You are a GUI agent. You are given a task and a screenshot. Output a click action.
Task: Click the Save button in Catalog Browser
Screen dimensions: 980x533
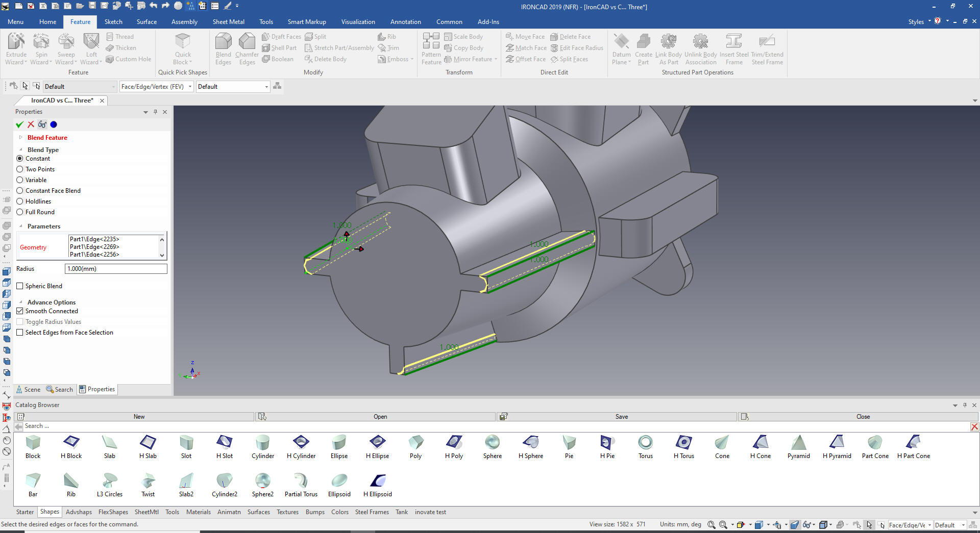click(x=621, y=417)
